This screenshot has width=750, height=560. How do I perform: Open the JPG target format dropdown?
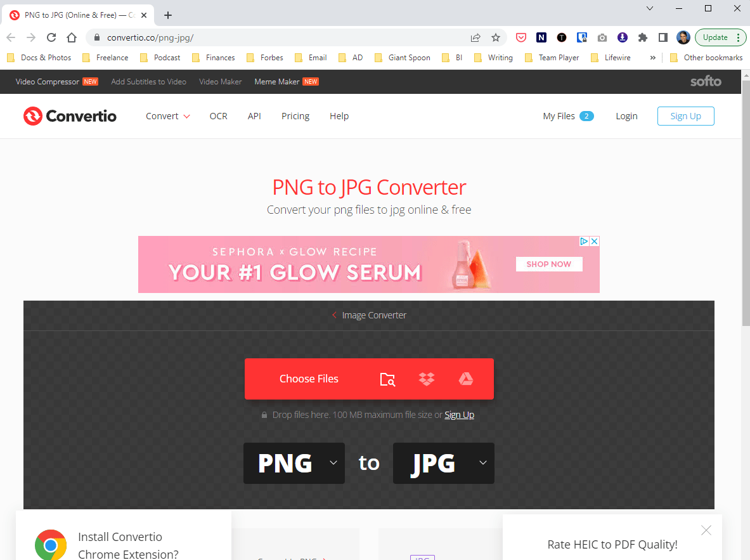[x=443, y=463]
